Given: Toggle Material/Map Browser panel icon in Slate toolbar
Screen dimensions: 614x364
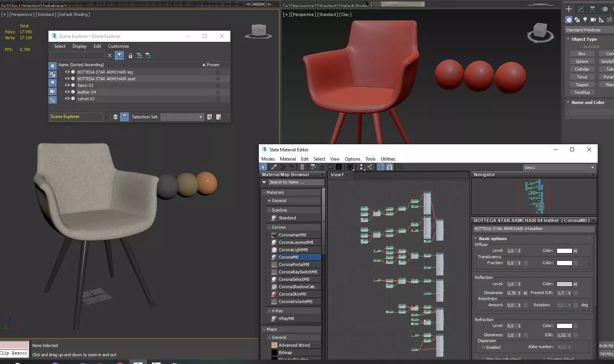Looking at the screenshot, I should 381,167.
